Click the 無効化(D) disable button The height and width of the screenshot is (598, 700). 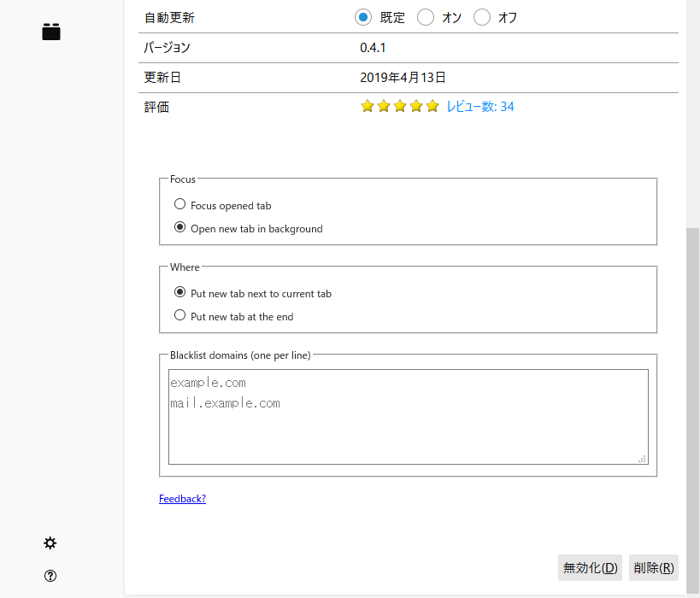(x=590, y=567)
